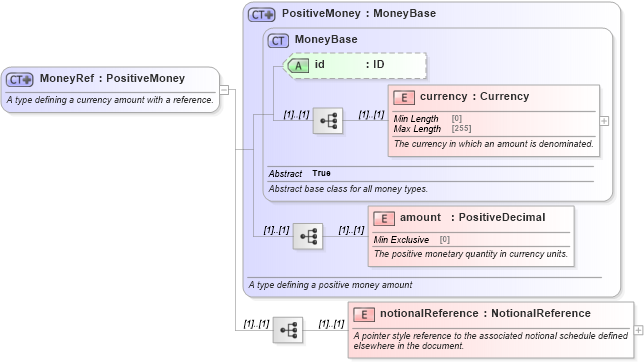Collapse the MoneyRef node with minus box
This screenshot has height=362, width=644.
click(224, 90)
